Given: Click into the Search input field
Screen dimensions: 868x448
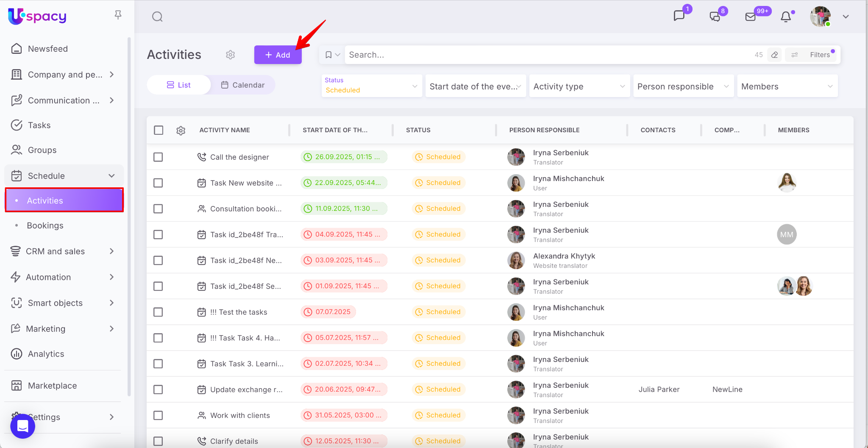Looking at the screenshot, I should pyautogui.click(x=547, y=55).
